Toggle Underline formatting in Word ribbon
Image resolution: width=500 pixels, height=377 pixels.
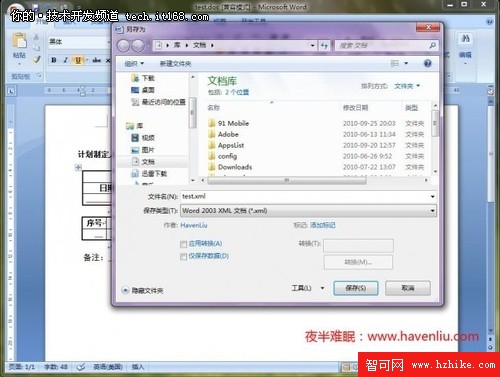(x=78, y=60)
